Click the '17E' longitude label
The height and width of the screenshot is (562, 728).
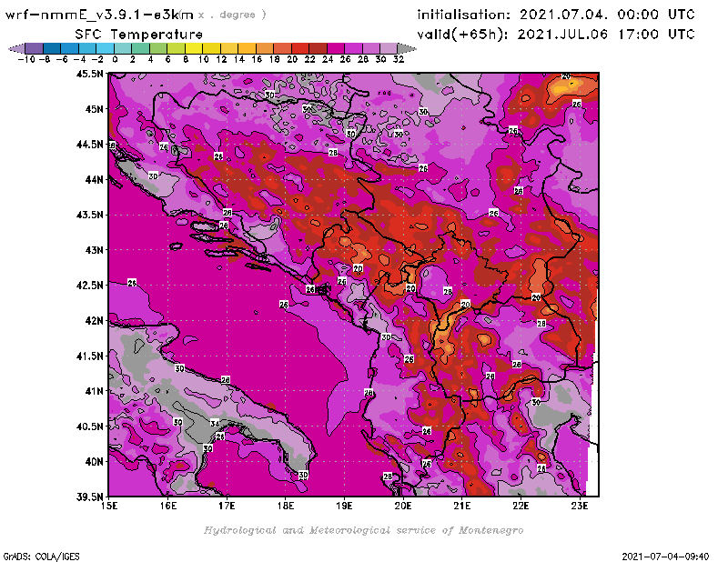[227, 506]
